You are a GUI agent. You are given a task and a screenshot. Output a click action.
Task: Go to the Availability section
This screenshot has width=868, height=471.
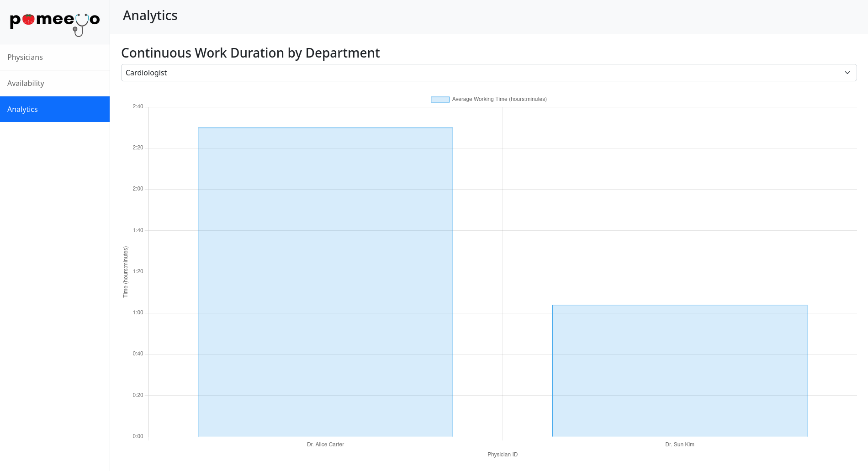(x=55, y=83)
